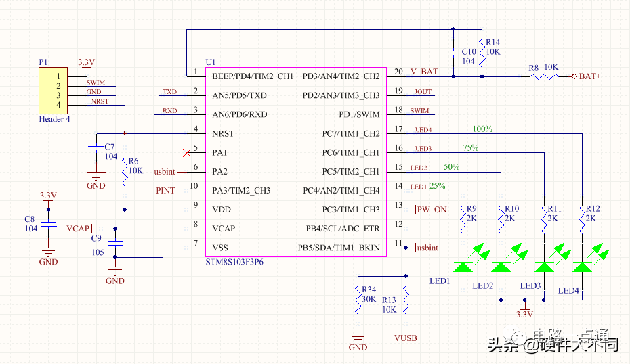Click the STM8S103F3P6 part name text
Viewport: 630px width, 364px height.
tap(234, 261)
